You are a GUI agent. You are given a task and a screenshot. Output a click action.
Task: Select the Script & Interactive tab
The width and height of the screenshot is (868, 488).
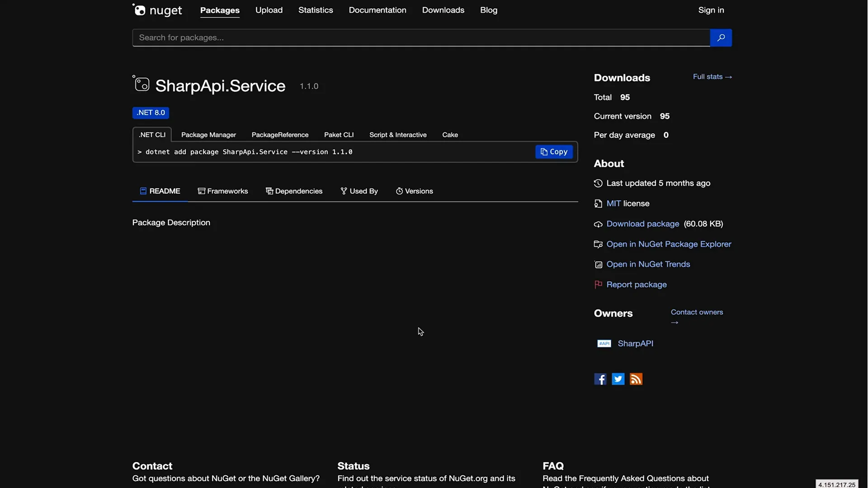pyautogui.click(x=398, y=135)
